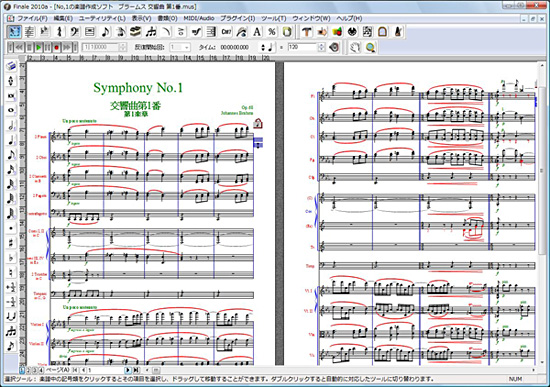This screenshot has height=387, width=550.
Task: Choose quarter note duration in side palette
Action: tap(11, 140)
